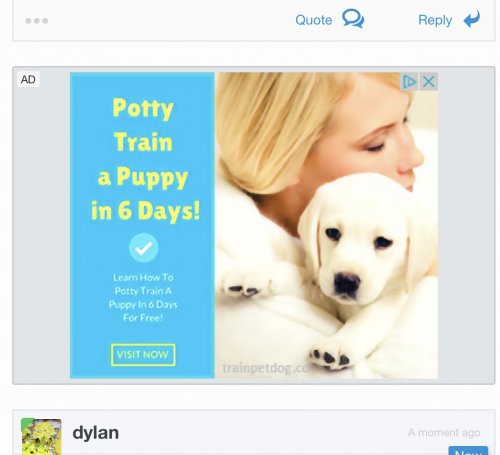
Task: Click the Quote text link
Action: click(314, 20)
